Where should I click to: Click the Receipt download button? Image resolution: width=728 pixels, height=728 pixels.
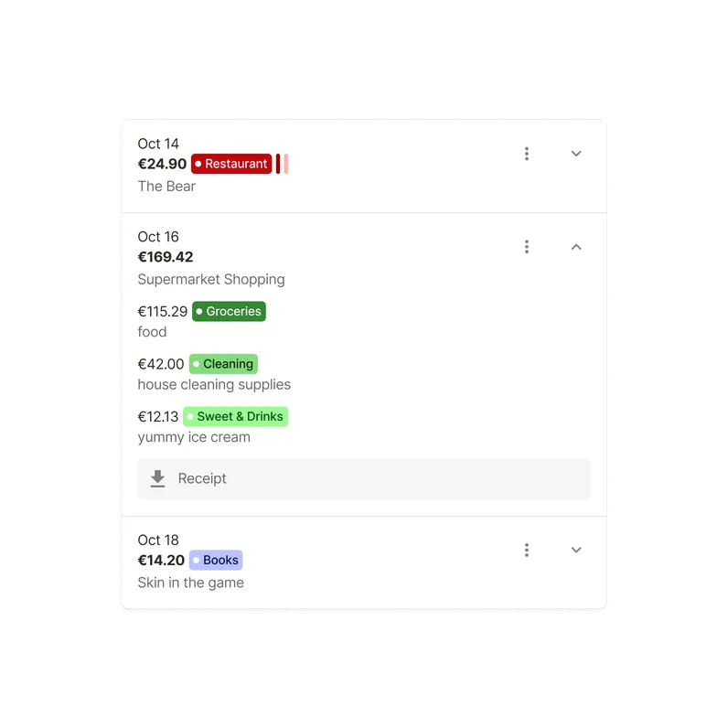[x=364, y=478]
